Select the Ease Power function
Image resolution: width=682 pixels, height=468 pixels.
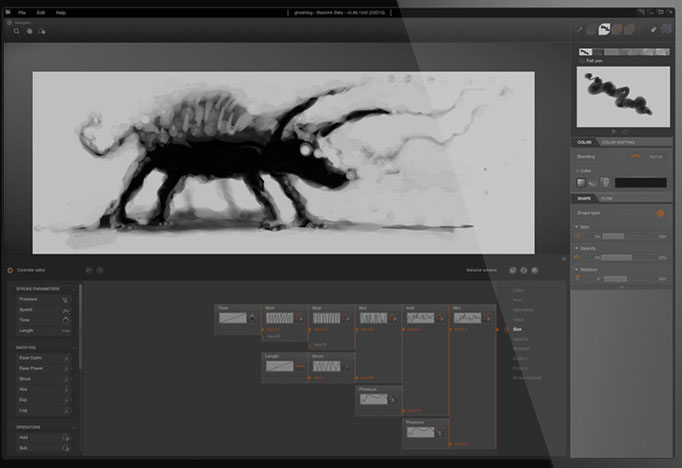(43, 368)
